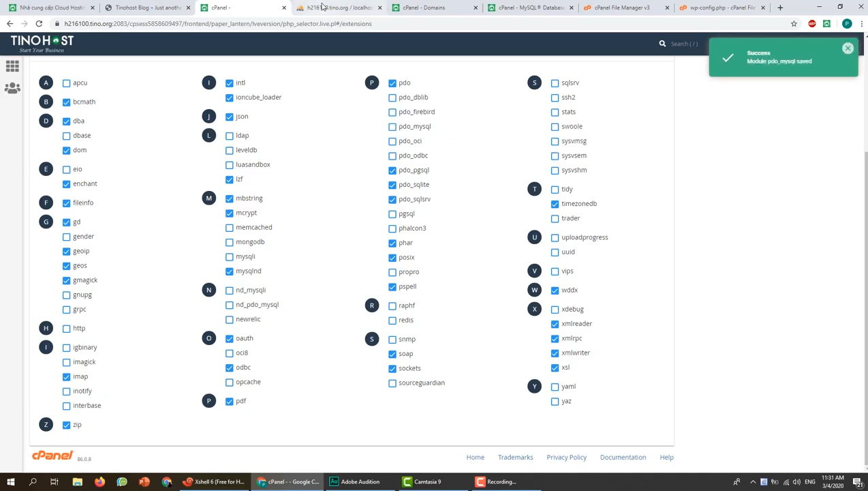Enable the redis extension checkbox
The width and height of the screenshot is (868, 491).
click(x=392, y=321)
